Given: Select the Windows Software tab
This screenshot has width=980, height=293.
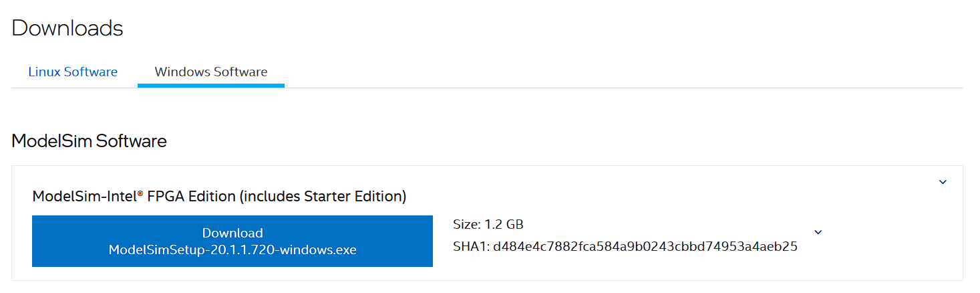Looking at the screenshot, I should click(211, 72).
